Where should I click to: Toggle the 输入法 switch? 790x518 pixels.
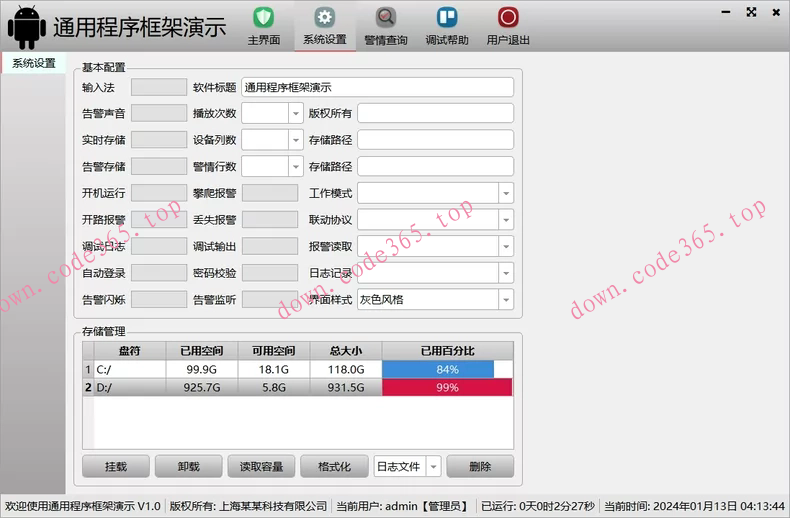click(x=159, y=87)
